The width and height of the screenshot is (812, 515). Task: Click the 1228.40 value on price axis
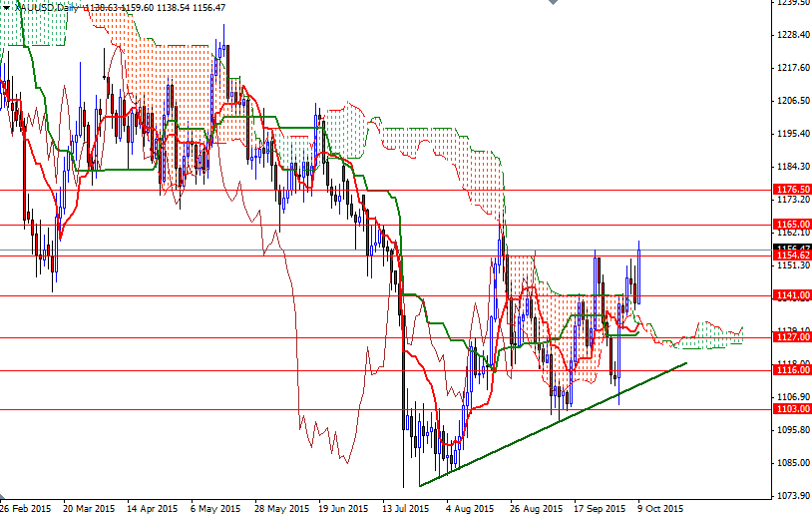(x=791, y=35)
